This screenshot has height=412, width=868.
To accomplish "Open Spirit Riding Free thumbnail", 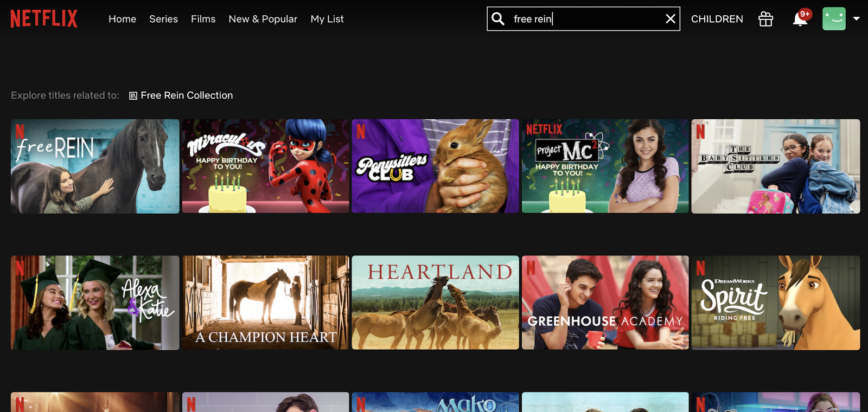I will point(775,303).
